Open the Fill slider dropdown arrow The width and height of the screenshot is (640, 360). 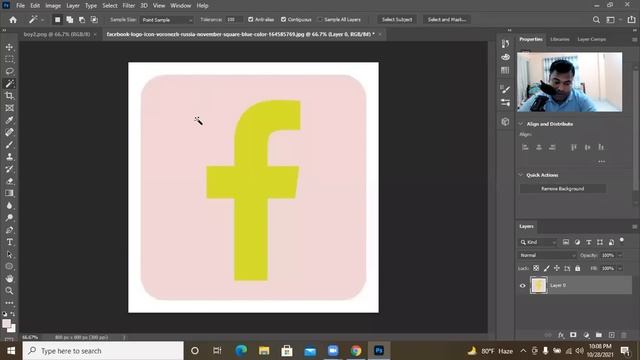[x=620, y=269]
